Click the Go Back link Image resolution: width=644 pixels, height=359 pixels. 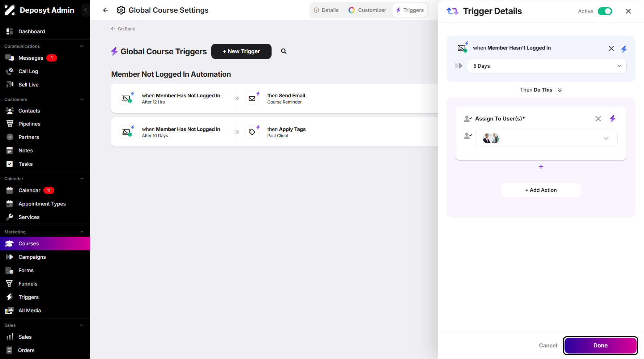pos(123,29)
